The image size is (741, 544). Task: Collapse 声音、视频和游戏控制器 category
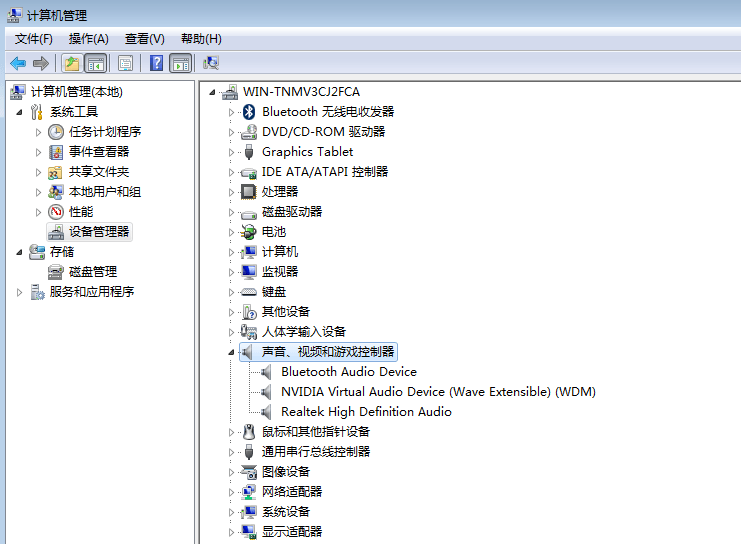click(231, 352)
